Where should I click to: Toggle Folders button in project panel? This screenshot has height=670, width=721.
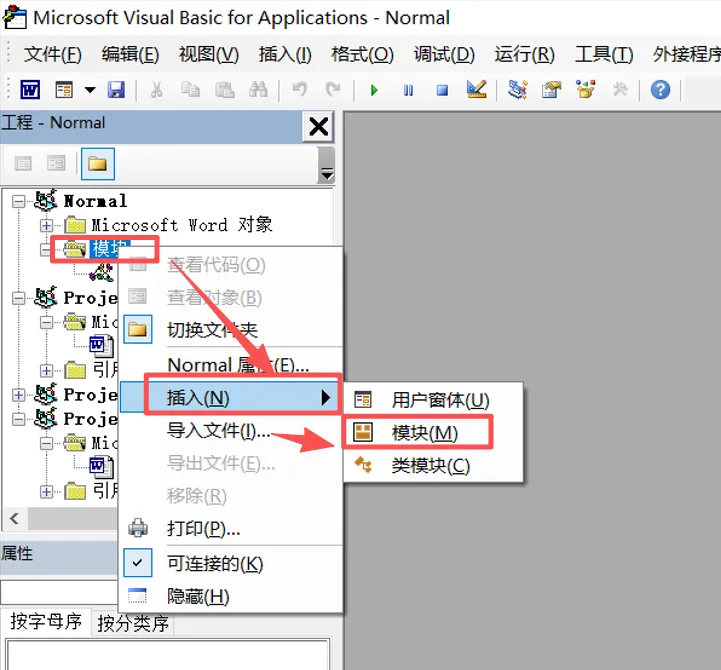(97, 164)
